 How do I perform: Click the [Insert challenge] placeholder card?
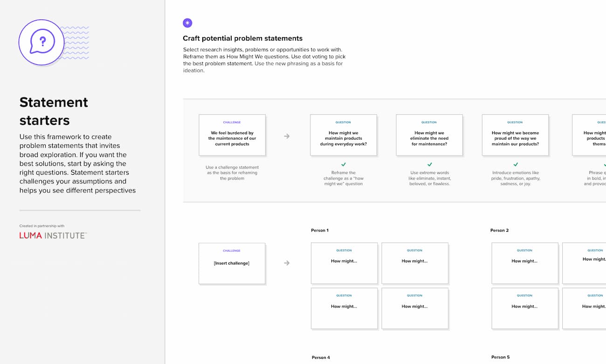click(232, 263)
